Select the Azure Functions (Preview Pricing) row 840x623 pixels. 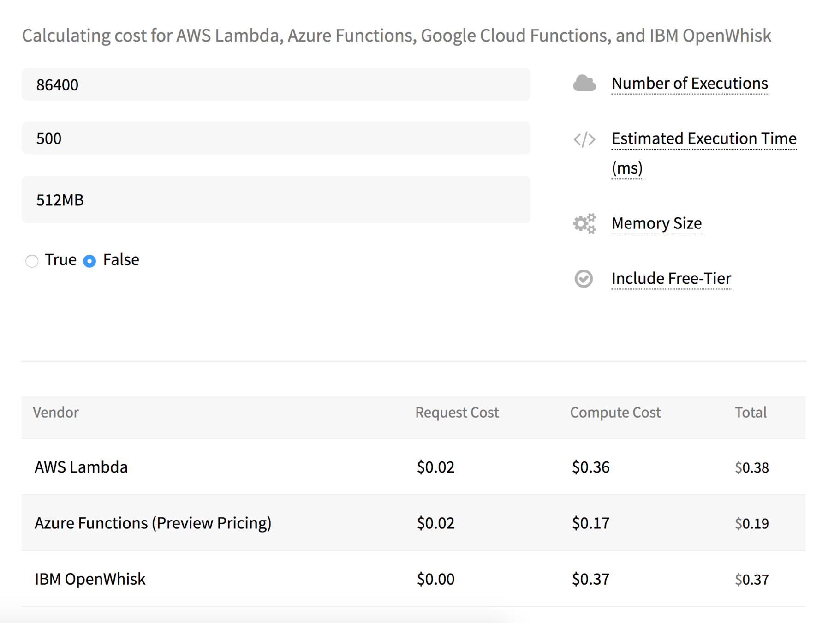click(x=153, y=523)
